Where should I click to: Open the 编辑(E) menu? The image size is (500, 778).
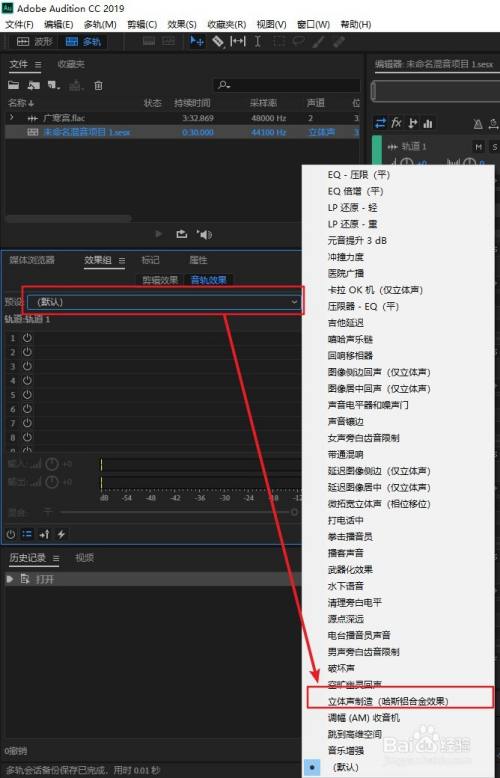click(59, 24)
